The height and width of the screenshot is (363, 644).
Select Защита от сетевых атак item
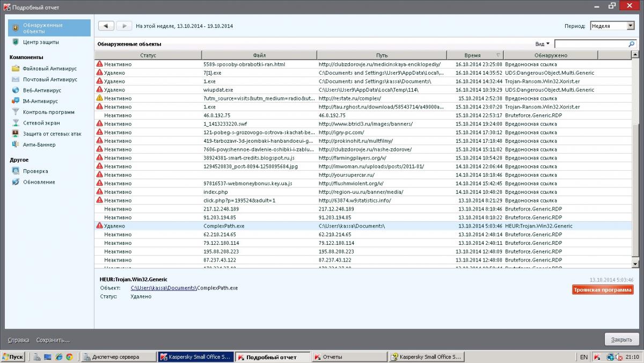click(x=52, y=134)
